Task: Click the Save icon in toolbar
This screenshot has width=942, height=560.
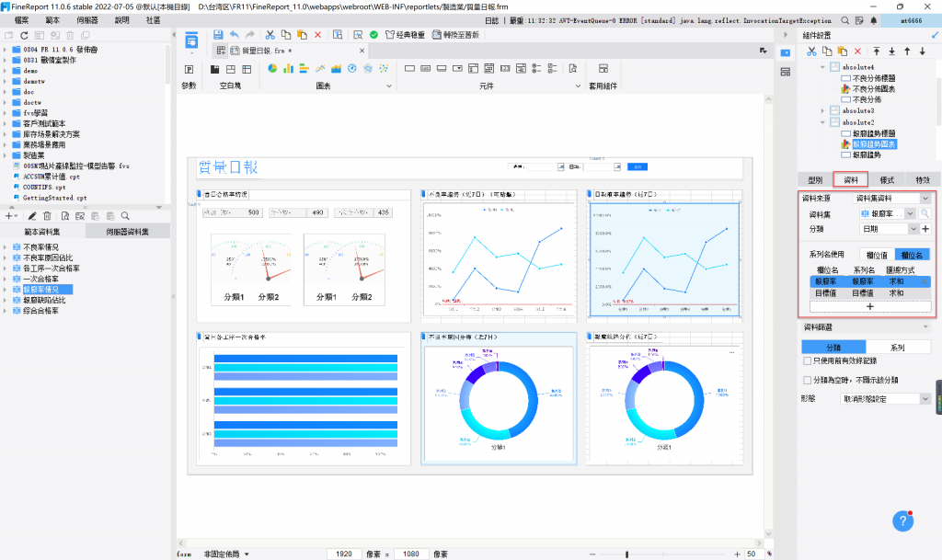Action: click(217, 35)
